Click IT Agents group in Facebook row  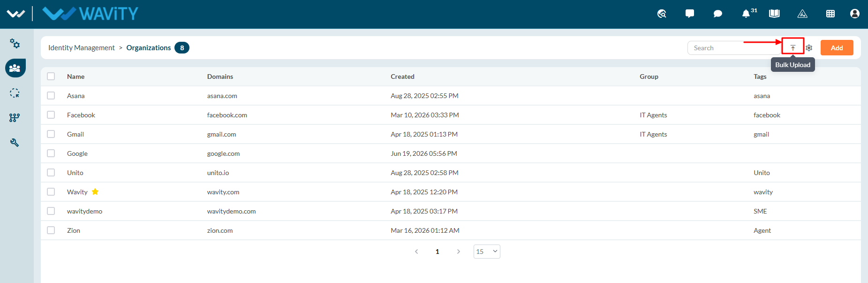653,115
